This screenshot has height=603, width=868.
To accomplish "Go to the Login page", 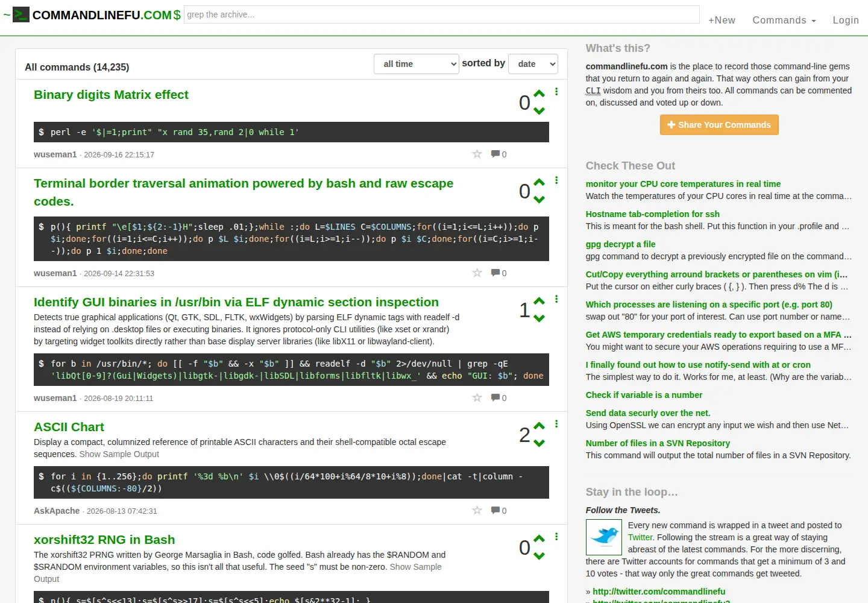I will [x=846, y=20].
